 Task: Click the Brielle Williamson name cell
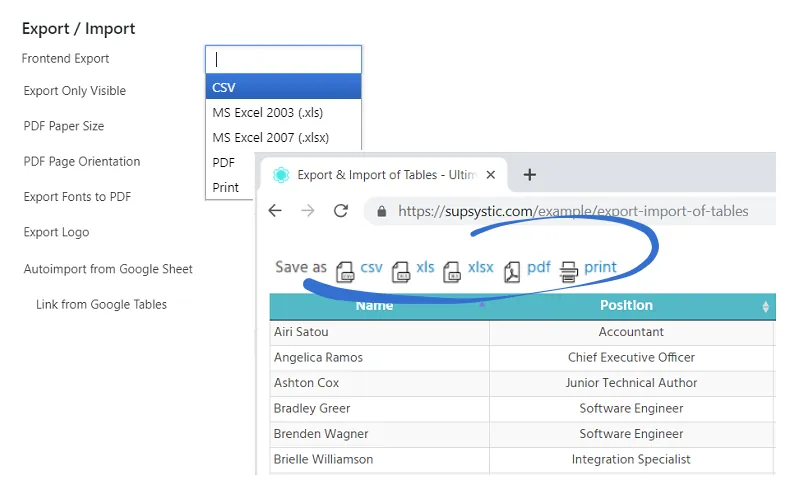tap(380, 460)
